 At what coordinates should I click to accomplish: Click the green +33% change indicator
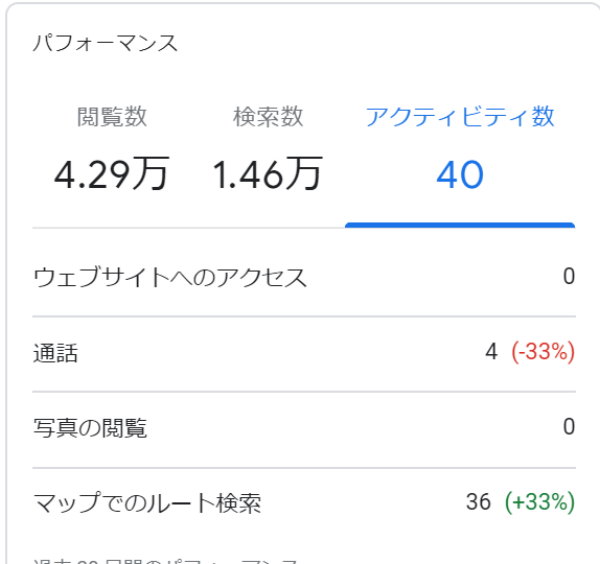click(540, 502)
